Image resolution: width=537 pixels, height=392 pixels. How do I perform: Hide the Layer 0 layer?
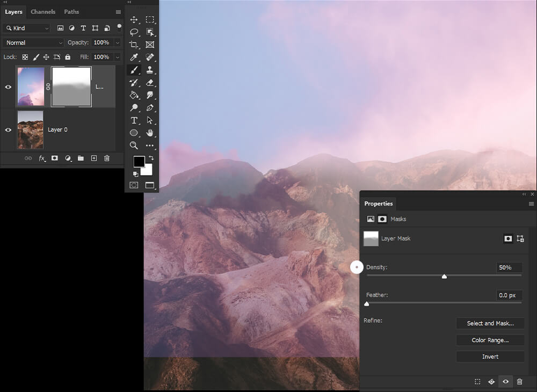point(8,130)
